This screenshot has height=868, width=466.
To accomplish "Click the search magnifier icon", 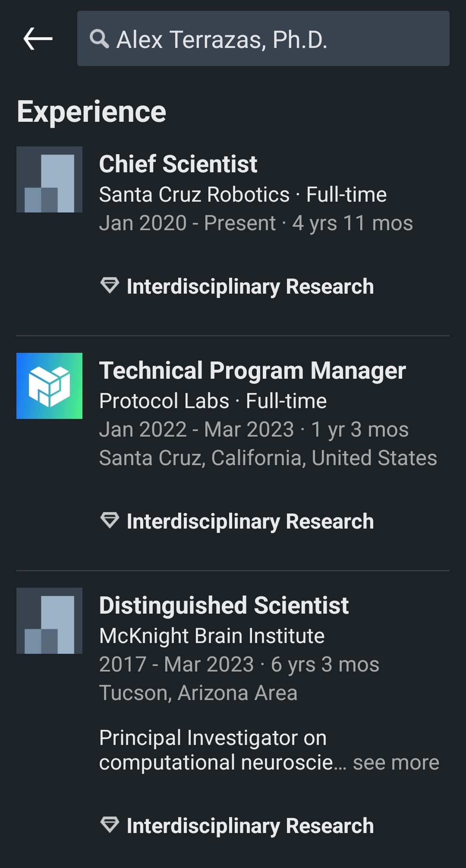I will point(99,39).
